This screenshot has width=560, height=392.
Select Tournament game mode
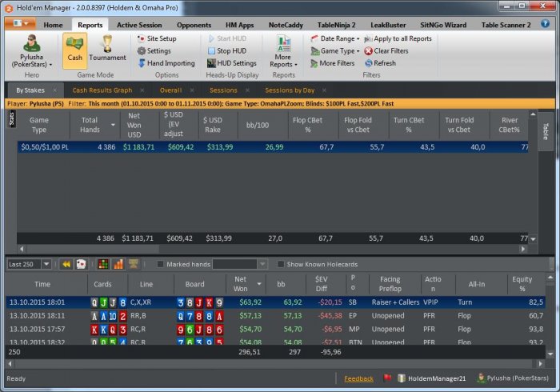[x=107, y=50]
